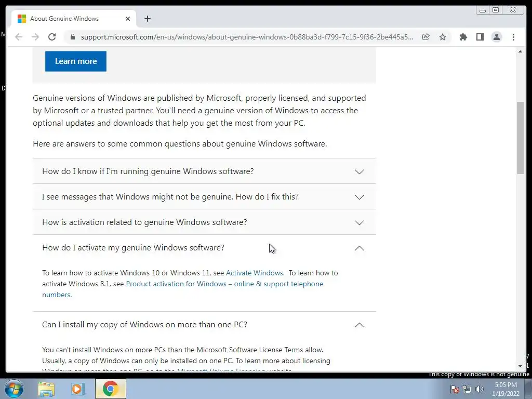532x399 pixels.
Task: Click the Learn more button
Action: click(76, 61)
